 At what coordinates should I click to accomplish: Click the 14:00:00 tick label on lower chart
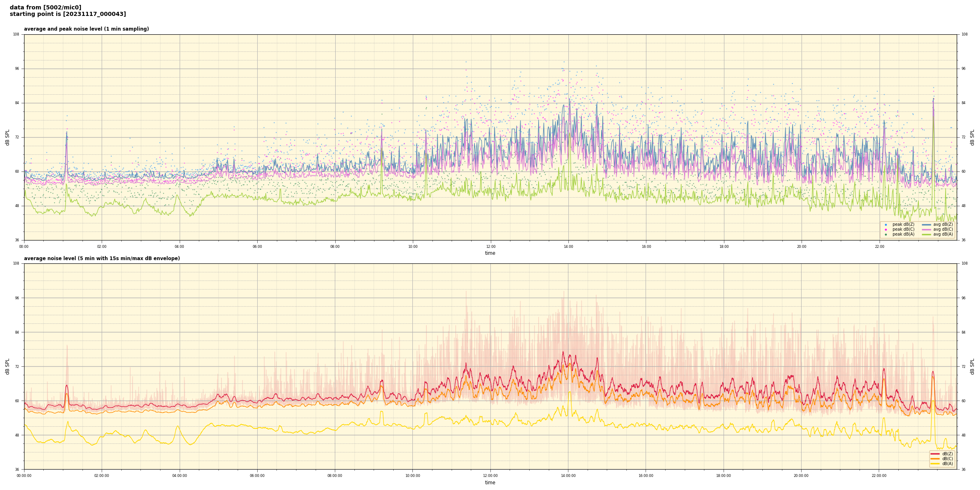568,476
